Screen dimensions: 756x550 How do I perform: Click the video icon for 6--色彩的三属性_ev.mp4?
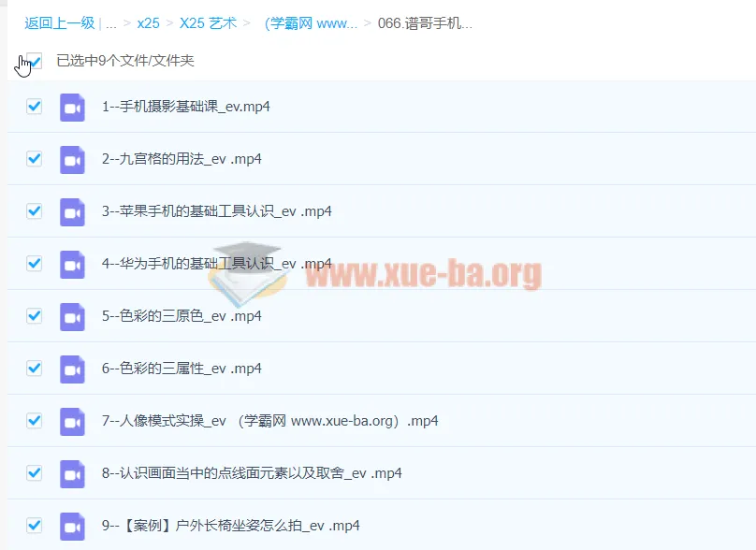pos(73,369)
